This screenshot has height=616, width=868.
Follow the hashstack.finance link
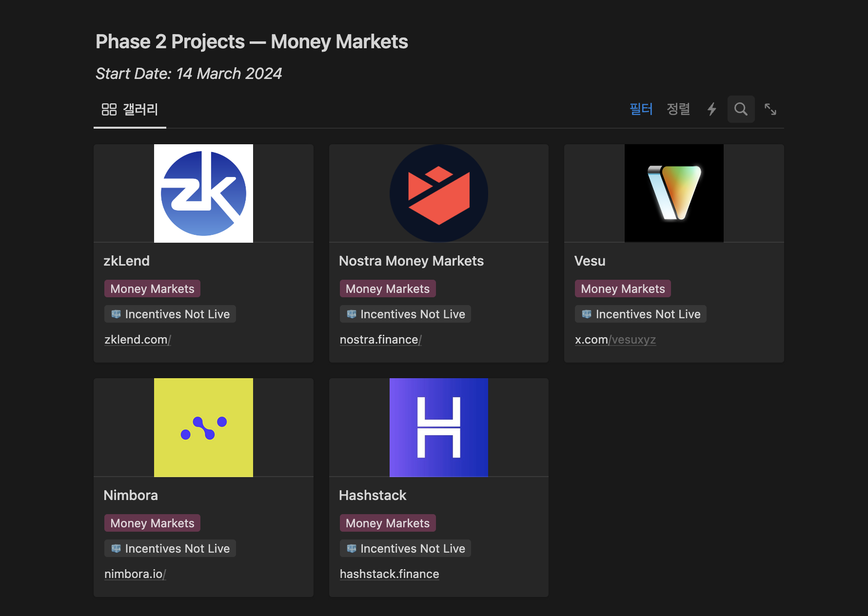(x=390, y=574)
